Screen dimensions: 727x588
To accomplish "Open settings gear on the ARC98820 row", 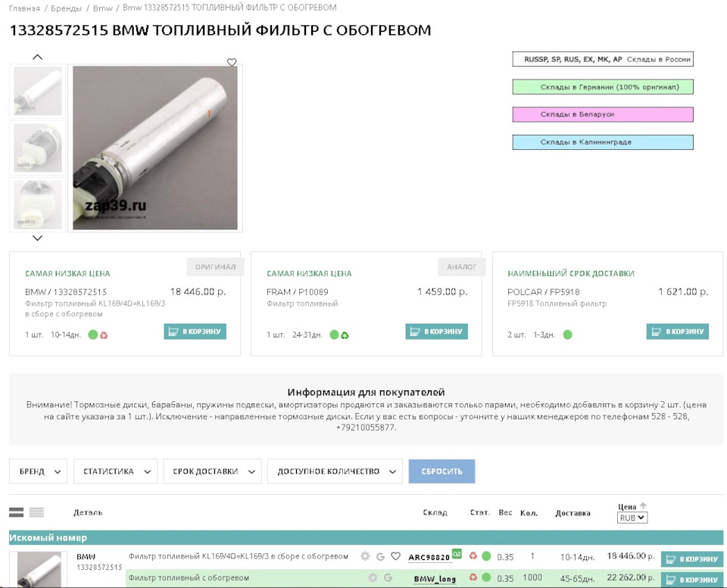I will pyautogui.click(x=366, y=556).
